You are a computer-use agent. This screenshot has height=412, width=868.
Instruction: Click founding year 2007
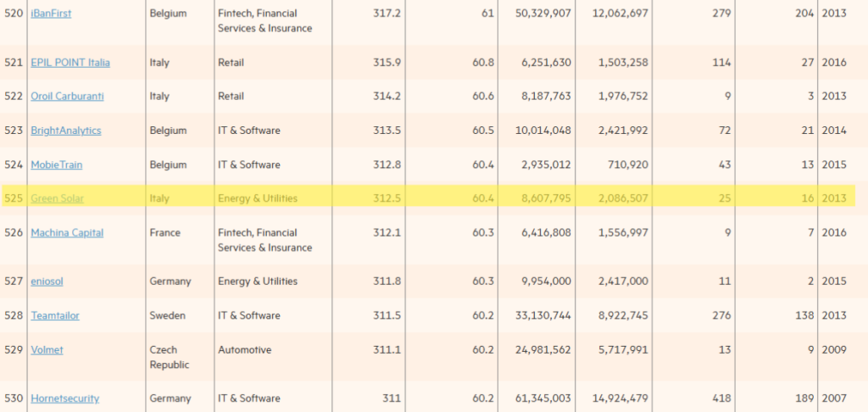pos(834,398)
